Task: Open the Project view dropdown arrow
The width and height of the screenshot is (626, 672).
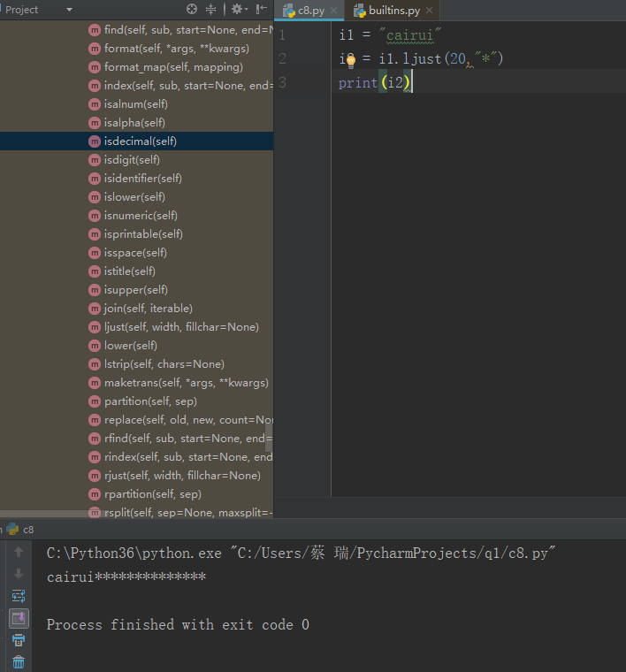Action: (x=69, y=10)
